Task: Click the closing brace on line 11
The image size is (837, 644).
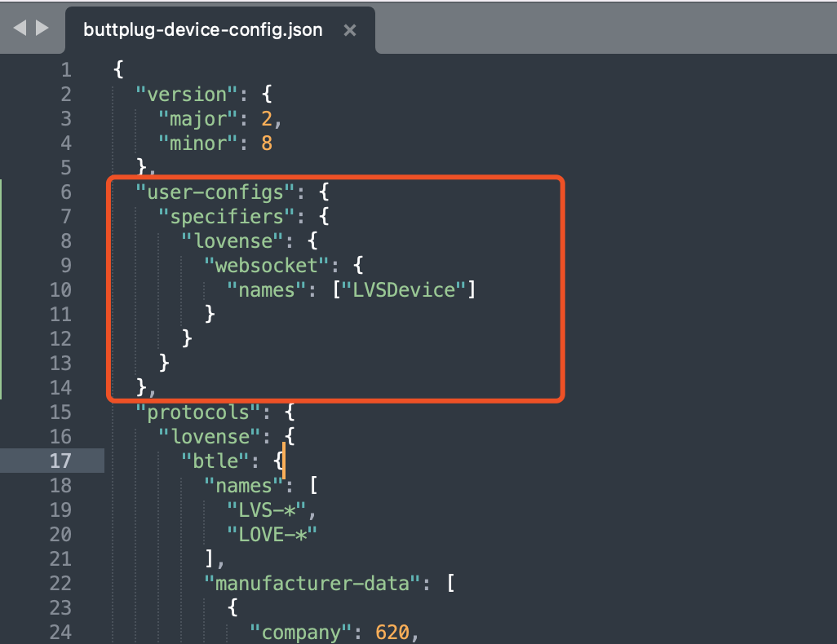Action: coord(210,315)
